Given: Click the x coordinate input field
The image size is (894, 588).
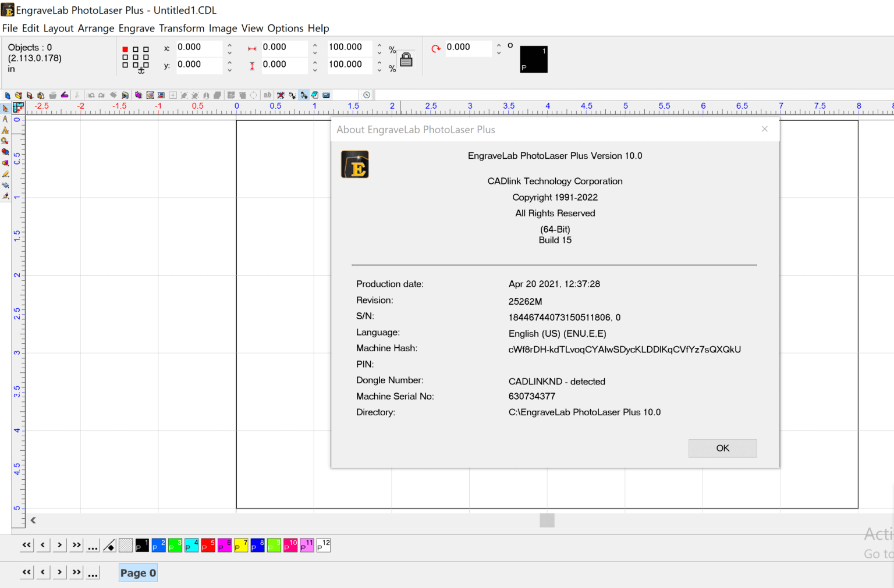Looking at the screenshot, I should [x=199, y=48].
